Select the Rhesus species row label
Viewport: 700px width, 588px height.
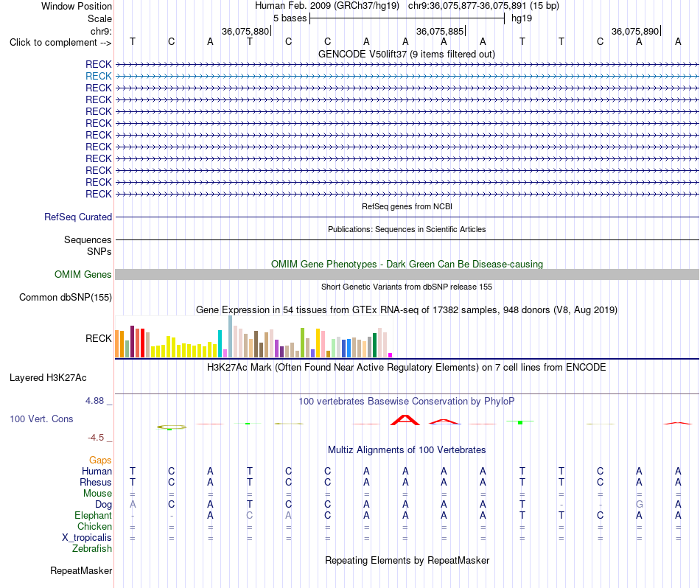point(96,483)
